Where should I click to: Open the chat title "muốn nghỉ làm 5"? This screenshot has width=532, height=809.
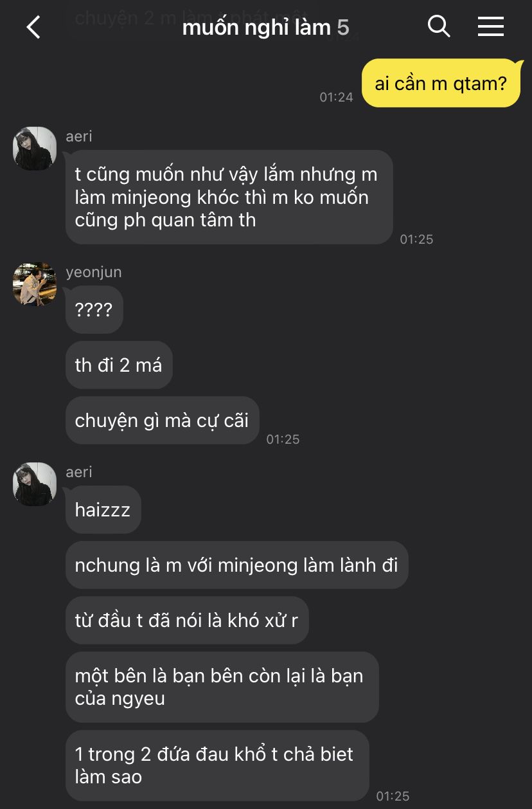pyautogui.click(x=265, y=27)
